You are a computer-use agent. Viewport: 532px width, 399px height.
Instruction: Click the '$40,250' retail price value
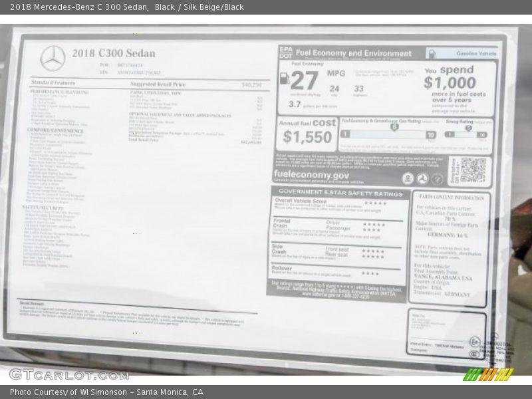pos(251,84)
